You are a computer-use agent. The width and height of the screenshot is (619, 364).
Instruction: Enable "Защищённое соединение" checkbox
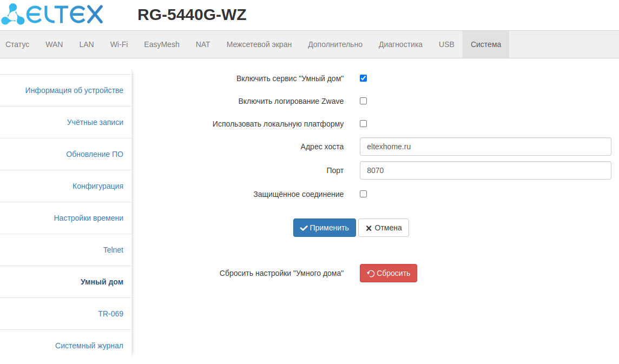(x=364, y=194)
